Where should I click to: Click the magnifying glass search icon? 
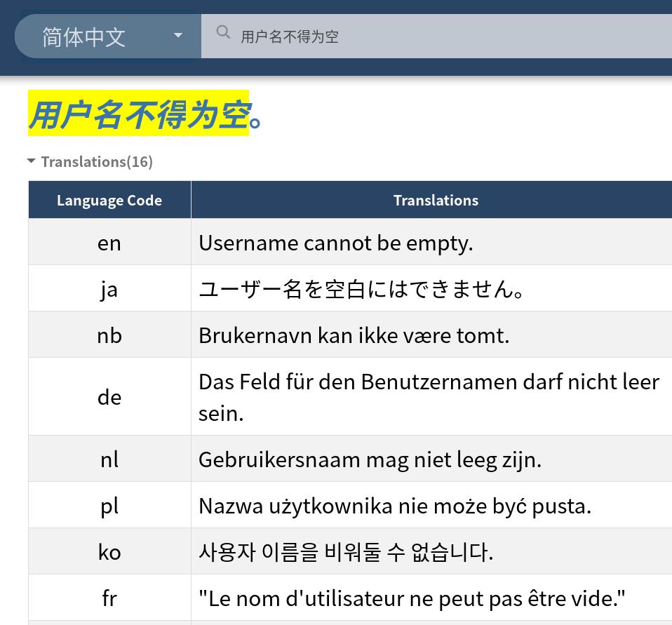(x=223, y=32)
